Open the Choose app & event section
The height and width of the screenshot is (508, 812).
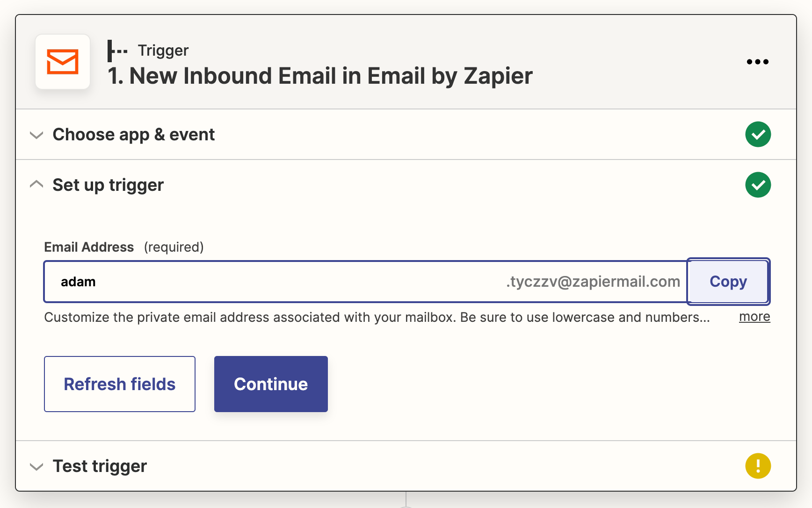click(133, 135)
